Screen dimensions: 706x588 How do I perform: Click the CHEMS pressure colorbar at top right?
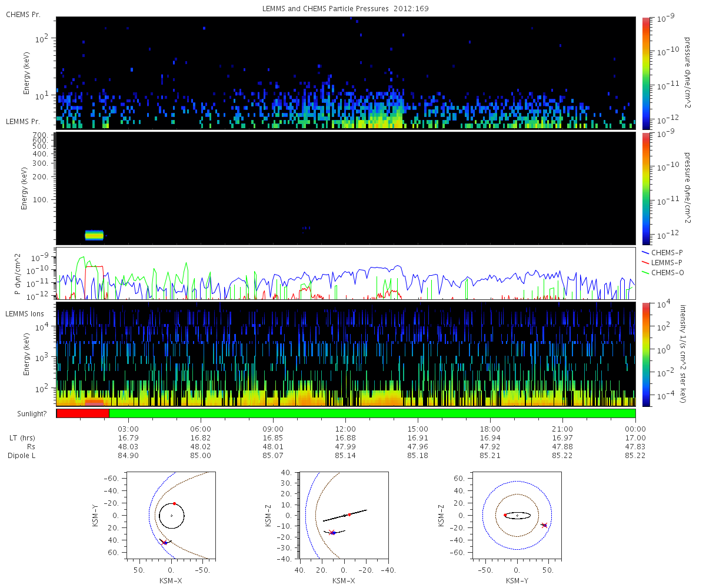646,72
